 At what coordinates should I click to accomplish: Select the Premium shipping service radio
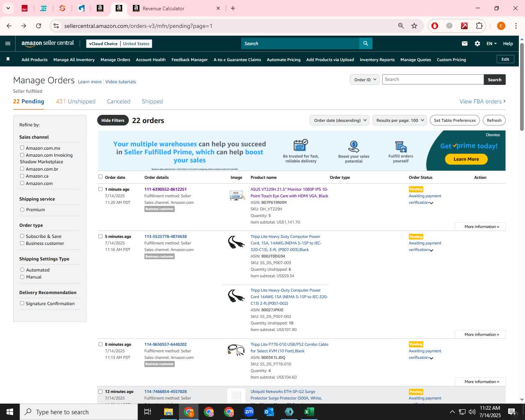[22, 210]
